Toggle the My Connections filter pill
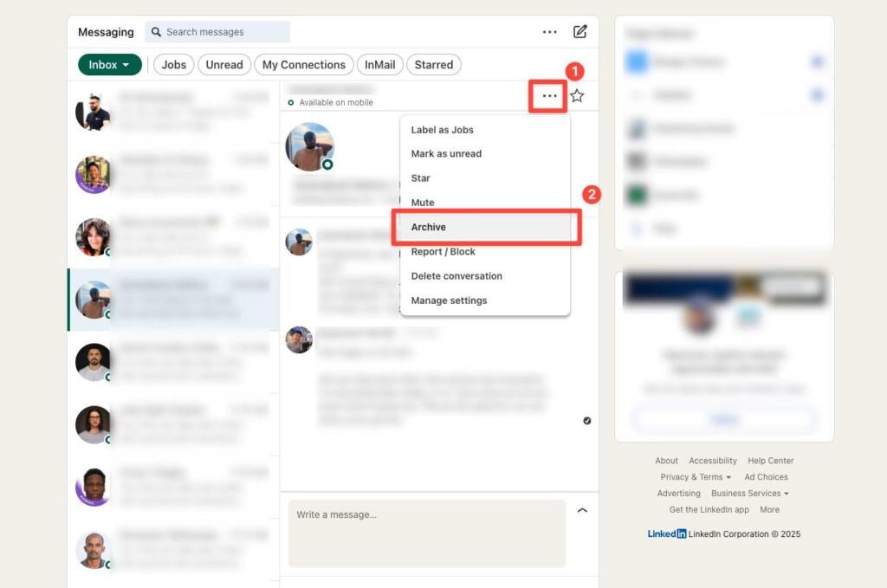Viewport: 887px width, 588px height. pyautogui.click(x=304, y=65)
